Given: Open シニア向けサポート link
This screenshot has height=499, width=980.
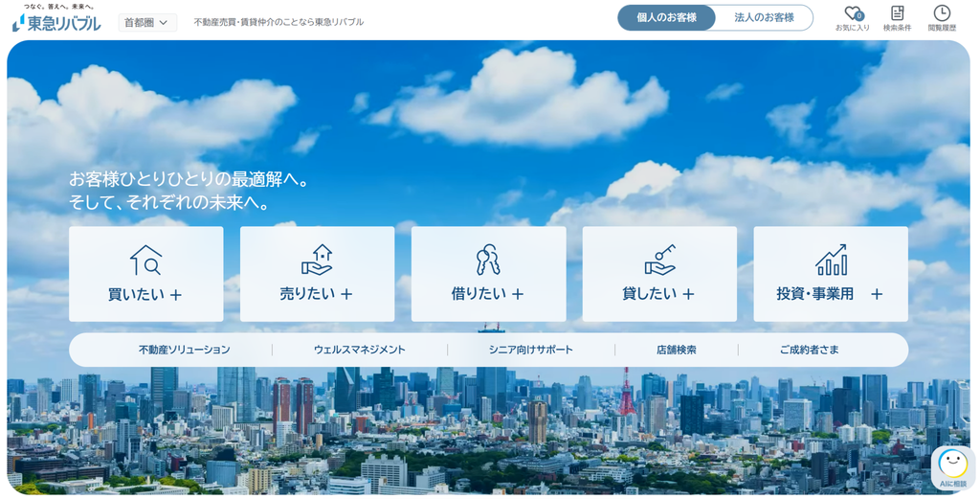Looking at the screenshot, I should click(x=530, y=351).
